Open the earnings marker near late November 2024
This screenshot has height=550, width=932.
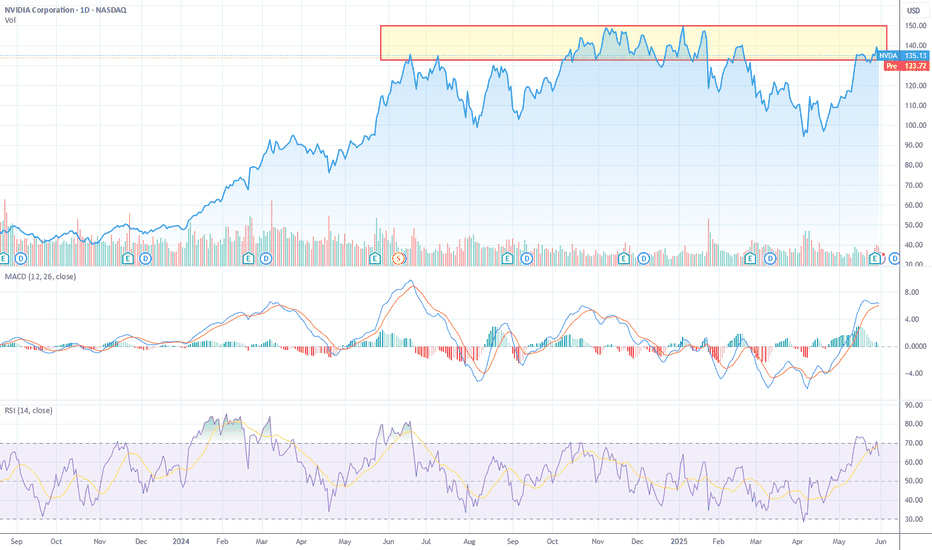click(624, 259)
